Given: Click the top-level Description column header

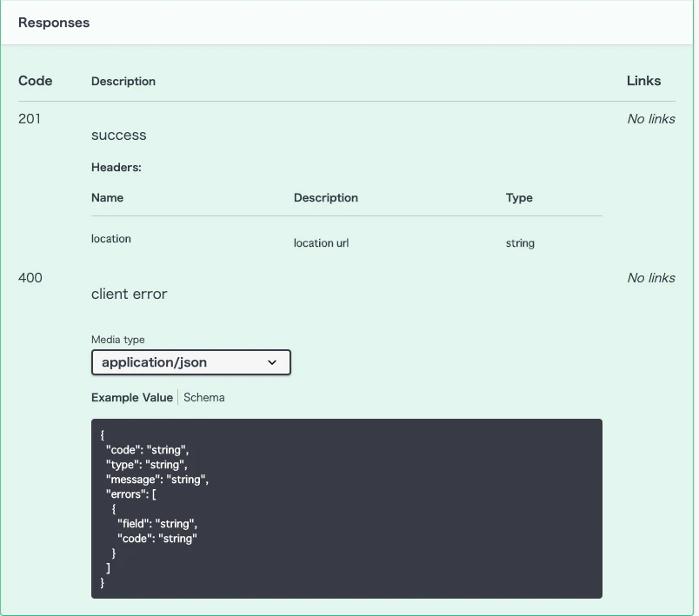Looking at the screenshot, I should coord(123,81).
